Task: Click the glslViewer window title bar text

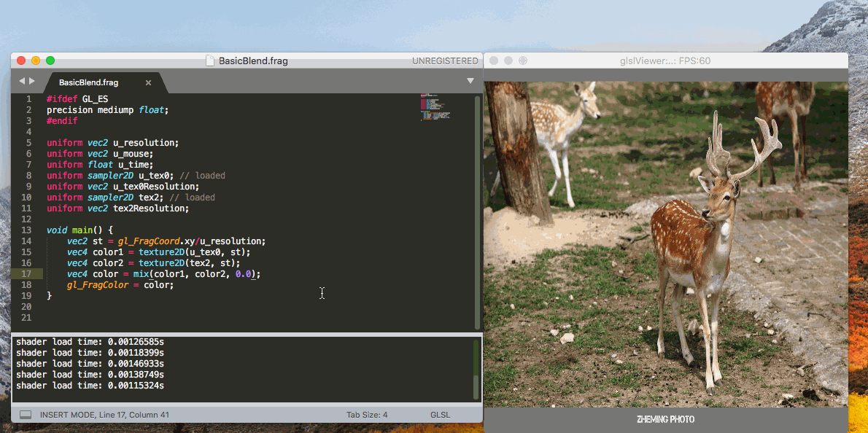Action: tap(665, 61)
